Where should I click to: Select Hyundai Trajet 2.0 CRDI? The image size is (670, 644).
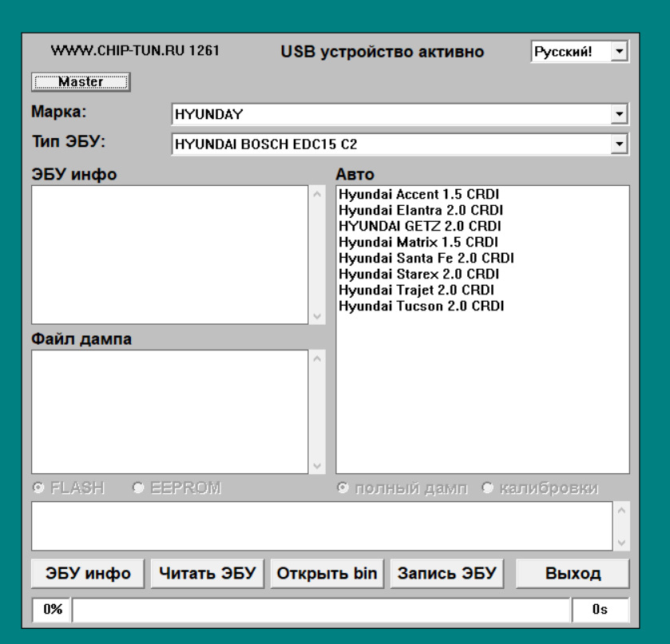click(x=417, y=290)
